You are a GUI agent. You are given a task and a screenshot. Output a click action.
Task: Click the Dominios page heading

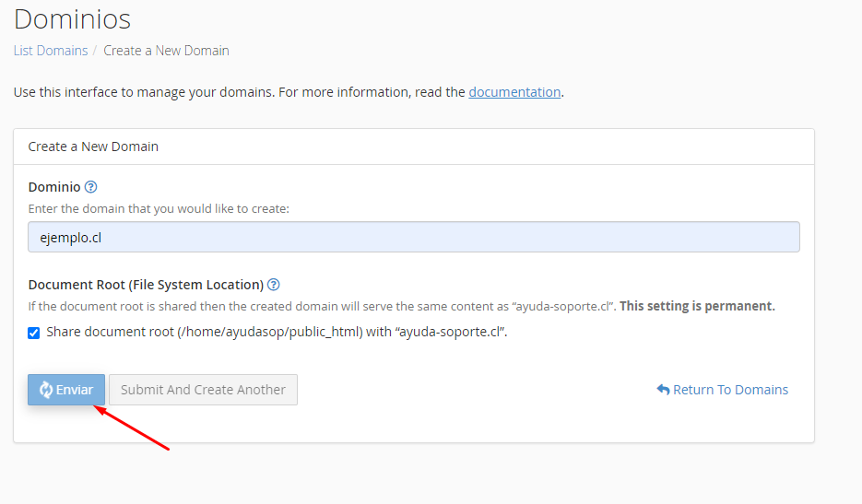click(72, 18)
